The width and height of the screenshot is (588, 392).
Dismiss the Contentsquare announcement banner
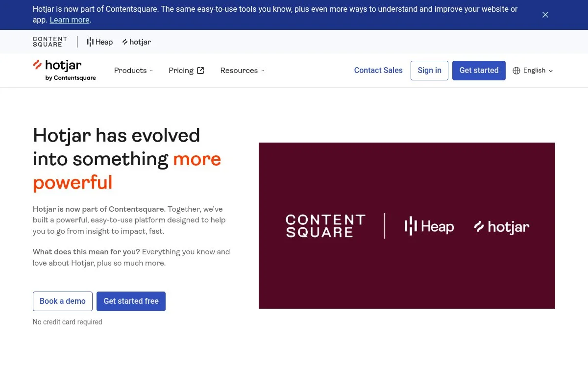tap(545, 15)
